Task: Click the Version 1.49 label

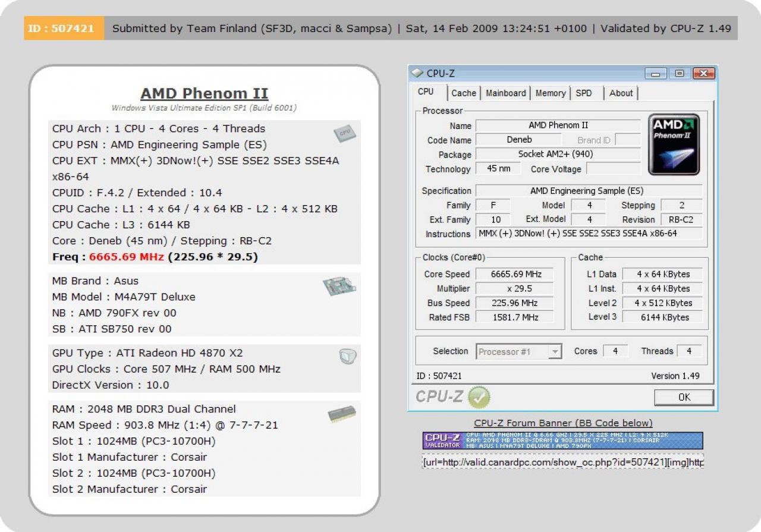Action: point(675,376)
